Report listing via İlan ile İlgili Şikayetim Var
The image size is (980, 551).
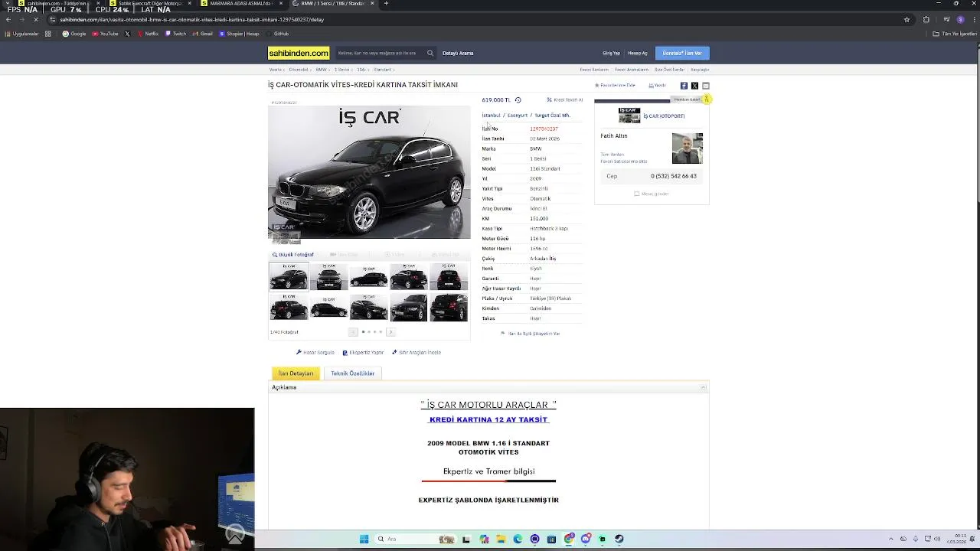[x=531, y=334]
